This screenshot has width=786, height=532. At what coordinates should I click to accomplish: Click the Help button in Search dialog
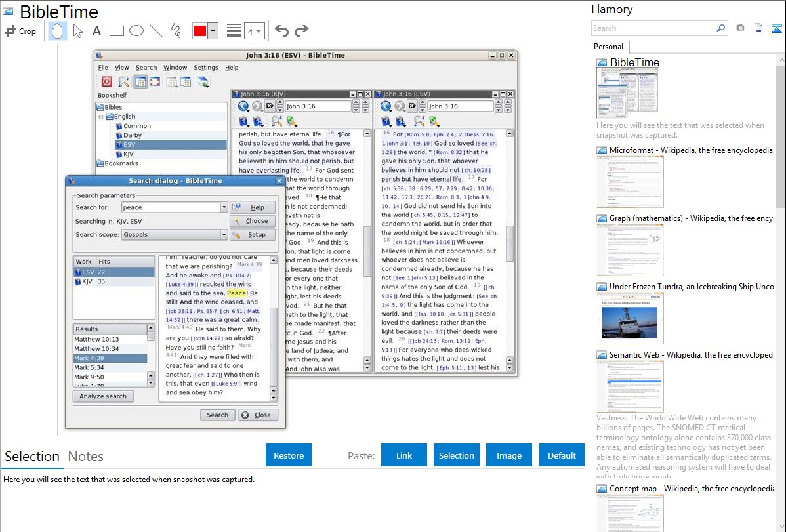point(253,207)
